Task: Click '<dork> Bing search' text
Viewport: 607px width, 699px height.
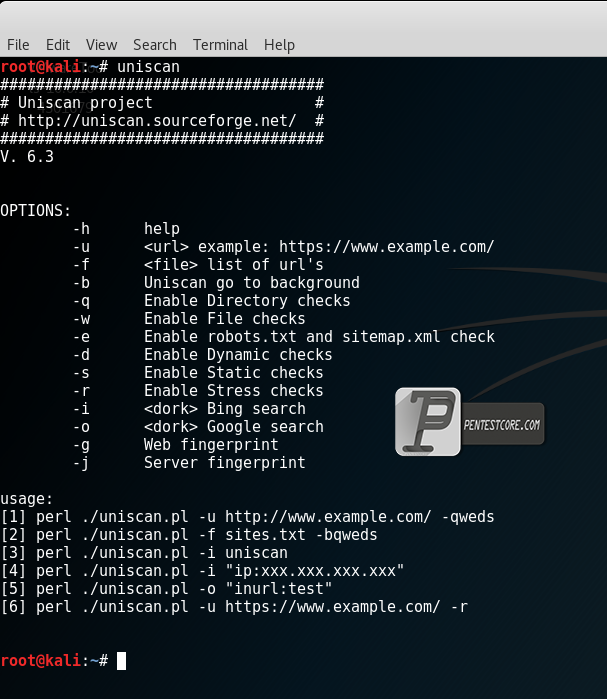Action: click(225, 409)
